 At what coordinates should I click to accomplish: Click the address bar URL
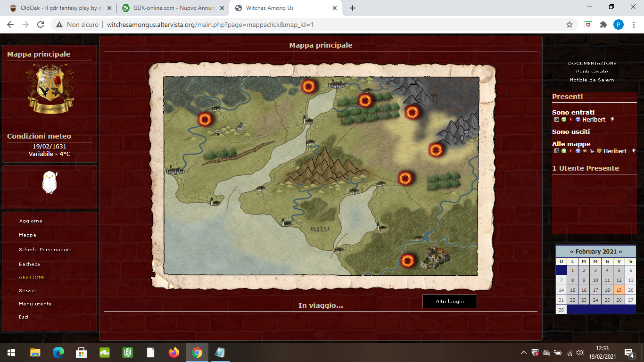click(x=210, y=25)
